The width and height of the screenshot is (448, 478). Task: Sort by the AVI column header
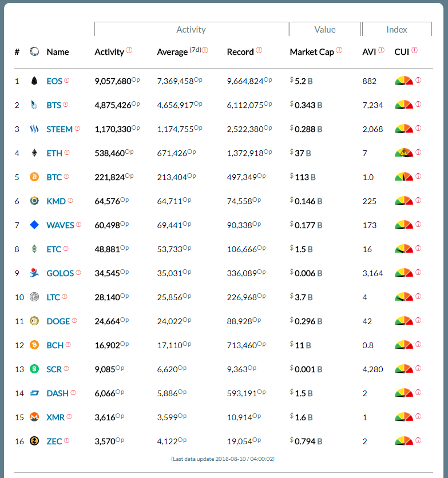point(369,52)
